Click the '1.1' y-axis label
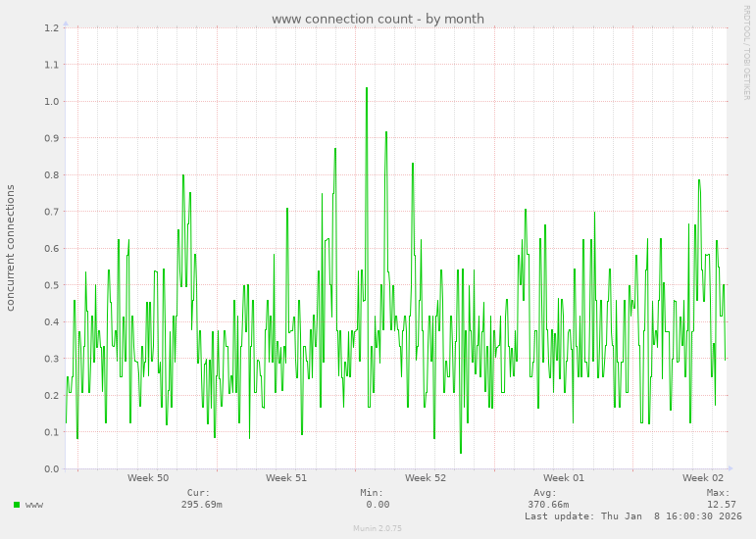Screen dimensions: 756x539 (52, 65)
